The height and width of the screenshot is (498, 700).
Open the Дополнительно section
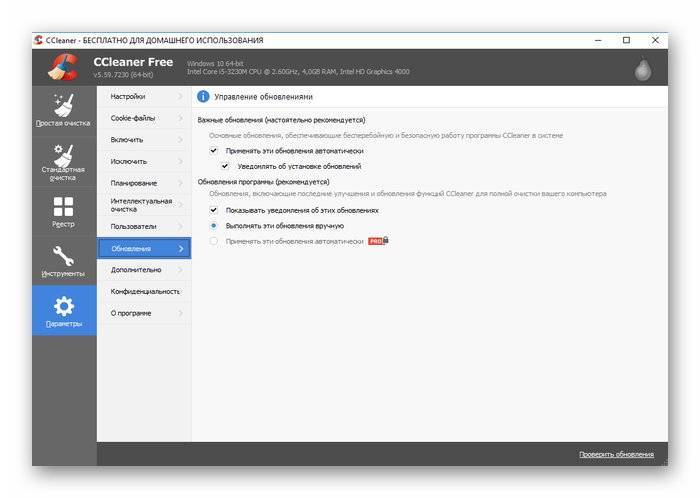click(x=144, y=270)
